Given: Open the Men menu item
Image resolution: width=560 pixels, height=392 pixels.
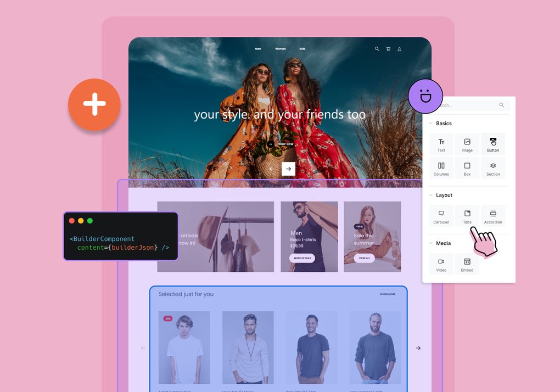Looking at the screenshot, I should tap(258, 49).
